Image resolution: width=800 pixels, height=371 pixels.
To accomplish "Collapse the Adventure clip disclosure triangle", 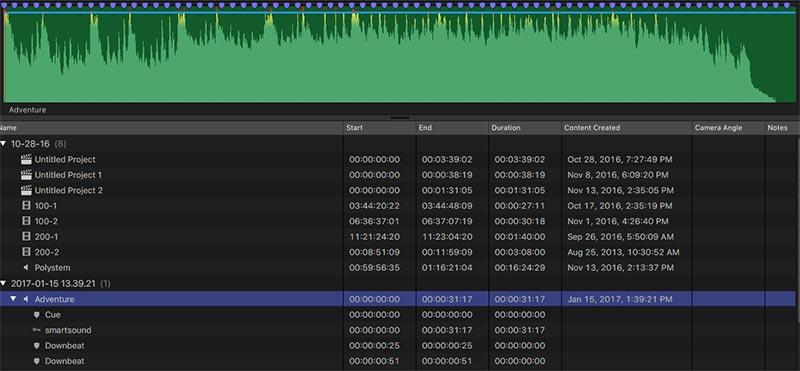I will (x=13, y=299).
